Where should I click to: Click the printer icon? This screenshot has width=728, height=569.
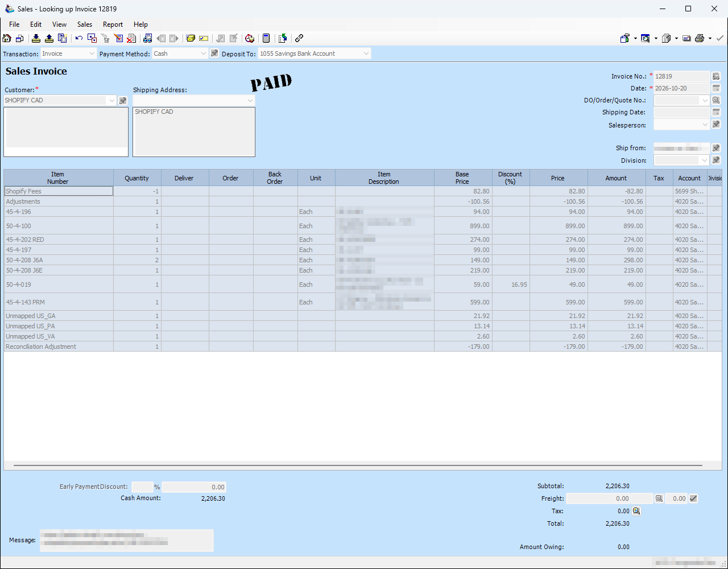[700, 38]
